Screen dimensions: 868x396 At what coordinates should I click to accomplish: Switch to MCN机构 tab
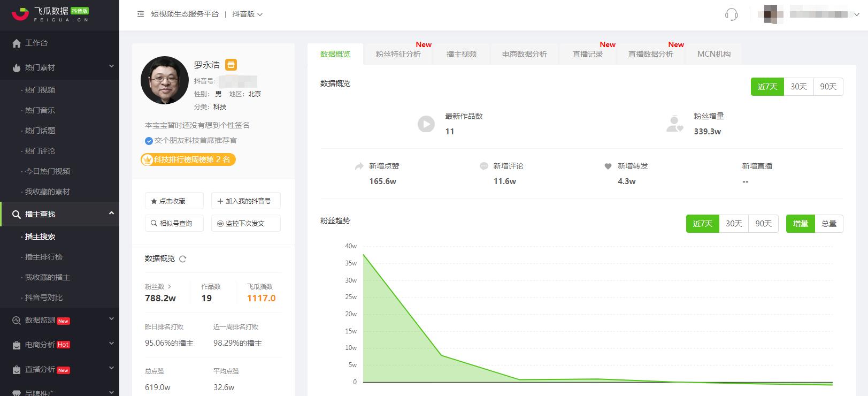tap(714, 54)
